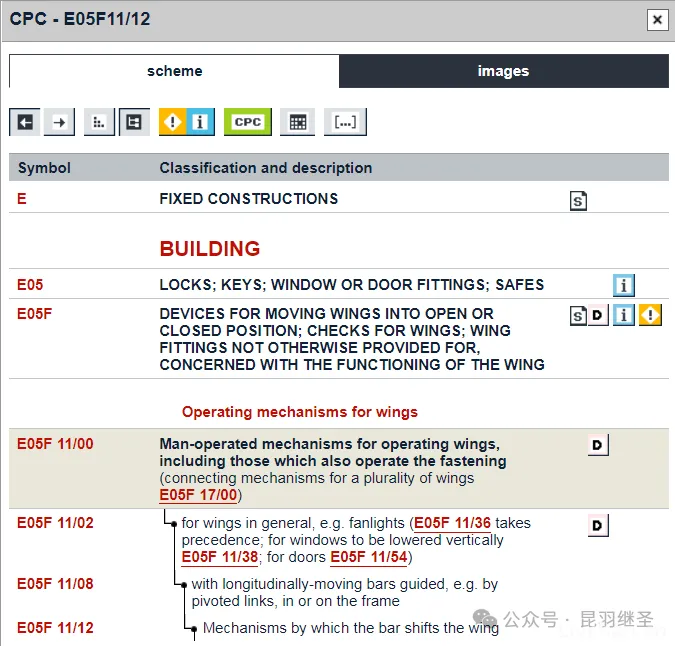This screenshot has height=646, width=675.
Task: Select the E05F 11/08 symbol entry
Action: (55, 583)
